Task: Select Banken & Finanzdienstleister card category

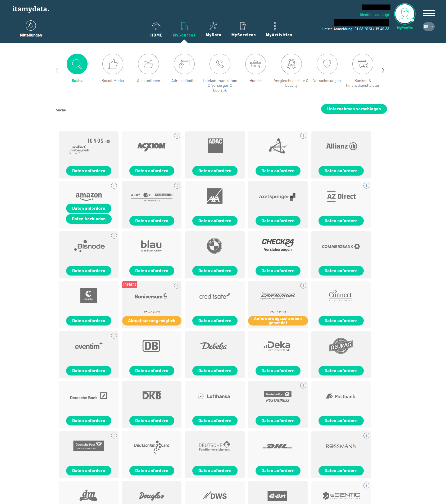Action: tap(363, 64)
